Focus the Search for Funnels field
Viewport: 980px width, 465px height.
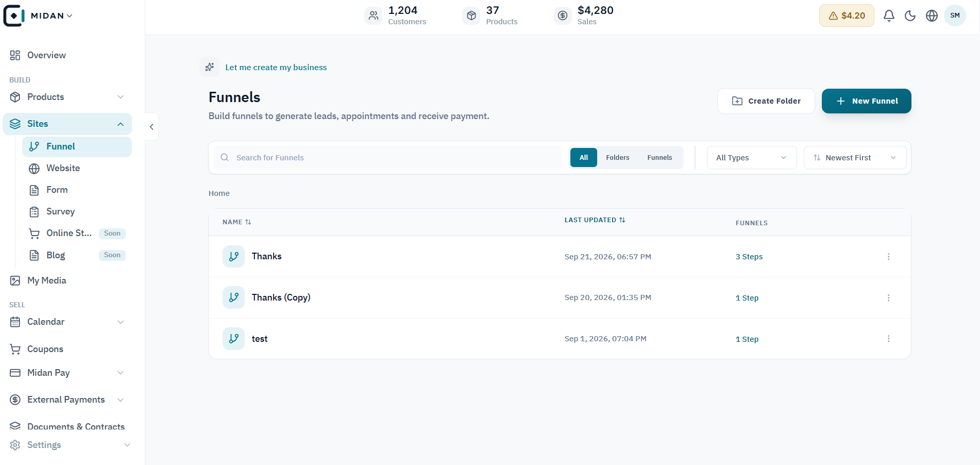pos(387,158)
